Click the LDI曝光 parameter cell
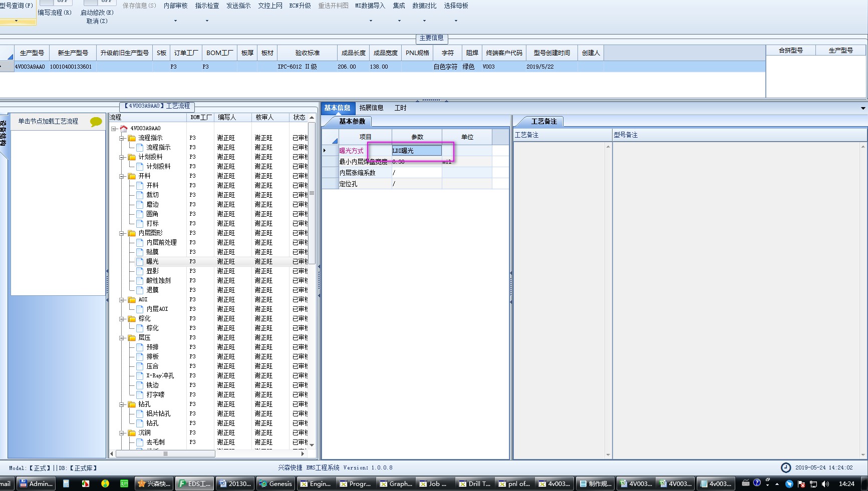Screen dimensions: 868x491 tap(417, 151)
